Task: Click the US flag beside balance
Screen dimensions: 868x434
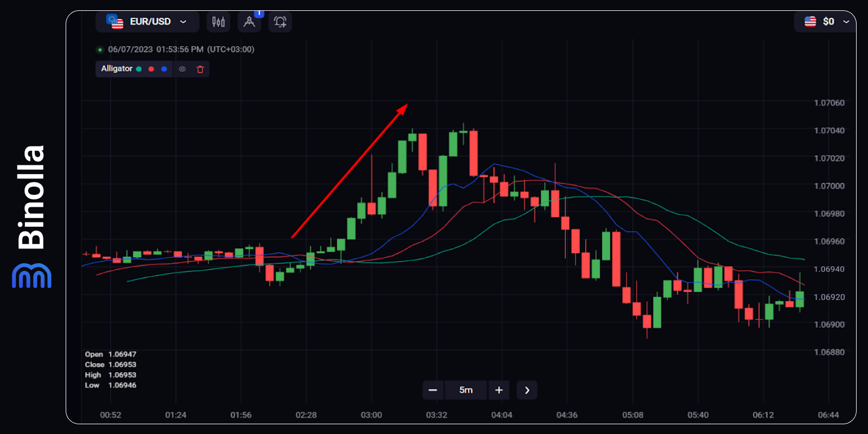Action: [810, 22]
